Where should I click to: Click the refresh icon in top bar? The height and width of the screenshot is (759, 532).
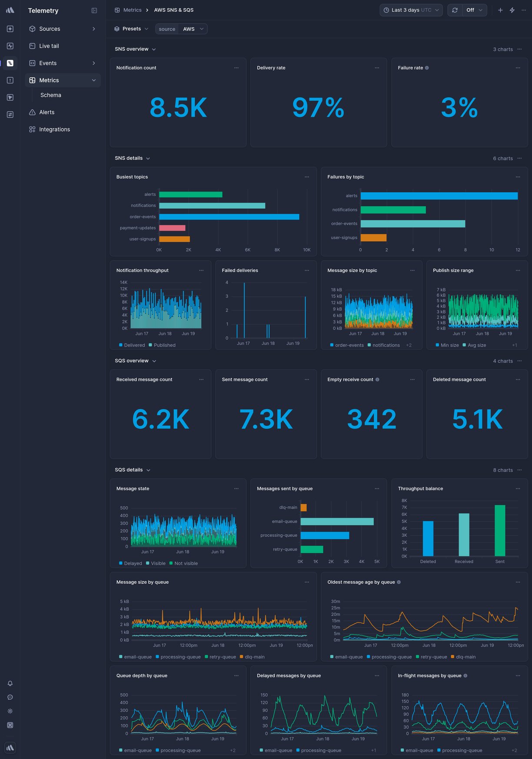click(x=455, y=10)
